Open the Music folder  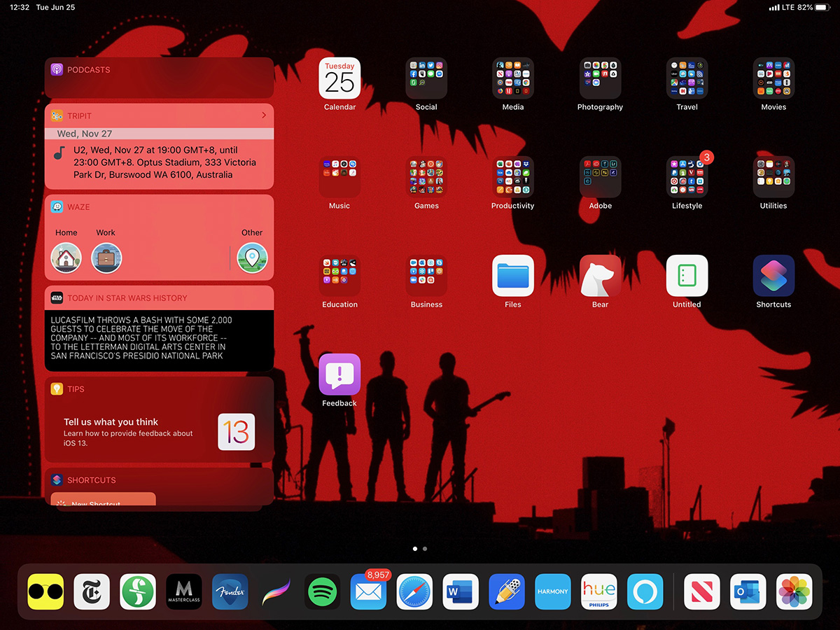pyautogui.click(x=339, y=176)
